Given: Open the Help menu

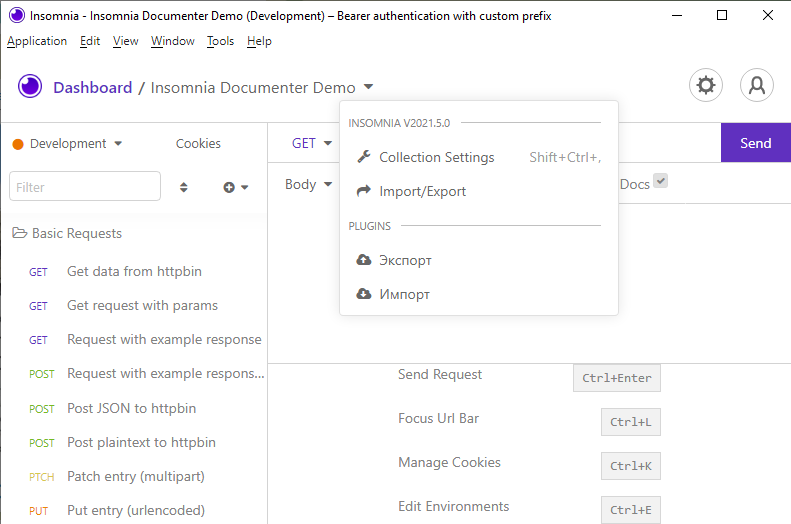Looking at the screenshot, I should point(259,41).
